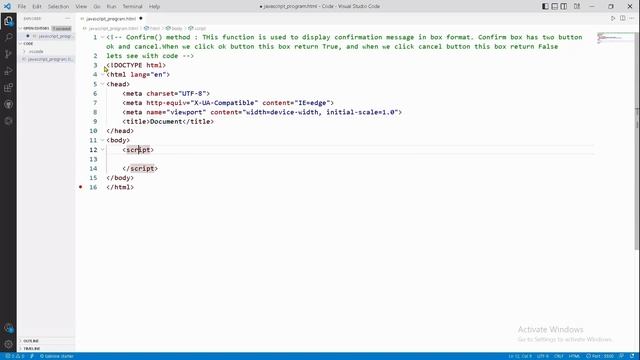Image resolution: width=640 pixels, height=360 pixels.
Task: Open the GitHub view in activity bar
Action: [x=8, y=104]
